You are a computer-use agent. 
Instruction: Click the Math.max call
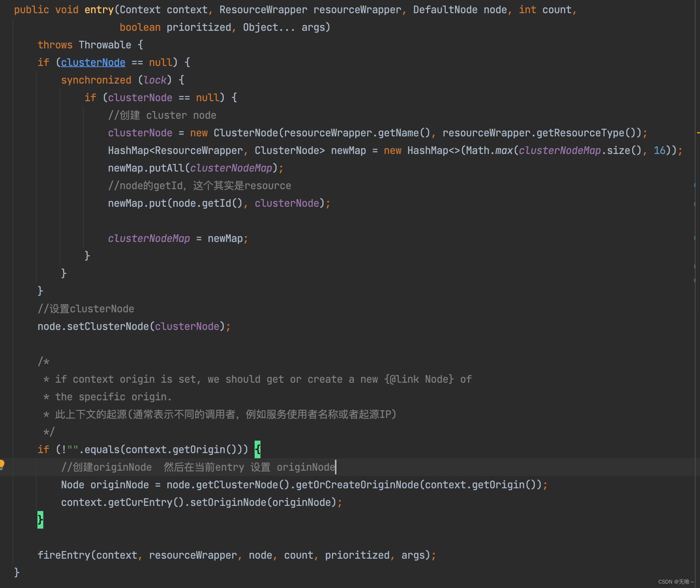tap(489, 150)
